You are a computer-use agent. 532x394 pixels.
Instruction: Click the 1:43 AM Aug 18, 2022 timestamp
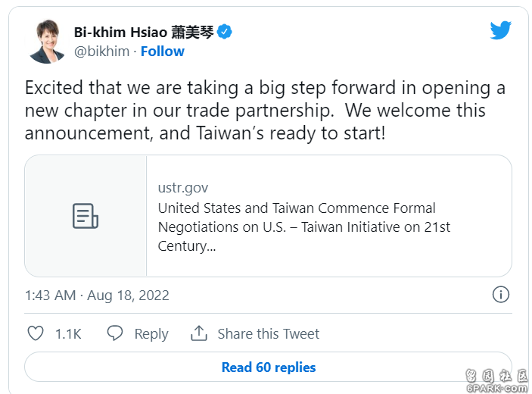tap(97, 295)
